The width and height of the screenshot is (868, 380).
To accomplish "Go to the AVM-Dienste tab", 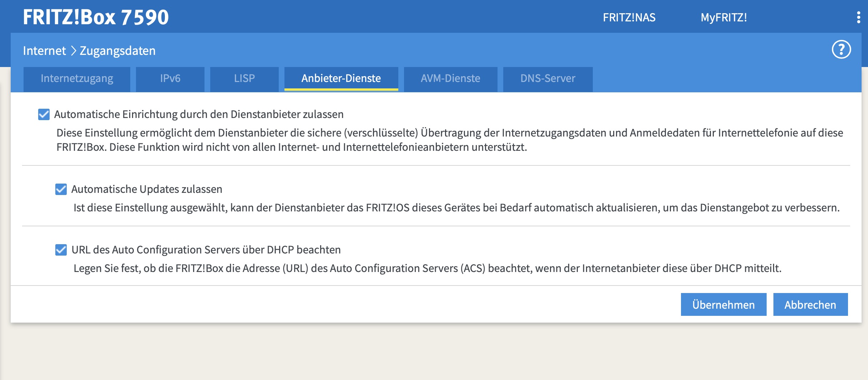I will [450, 79].
